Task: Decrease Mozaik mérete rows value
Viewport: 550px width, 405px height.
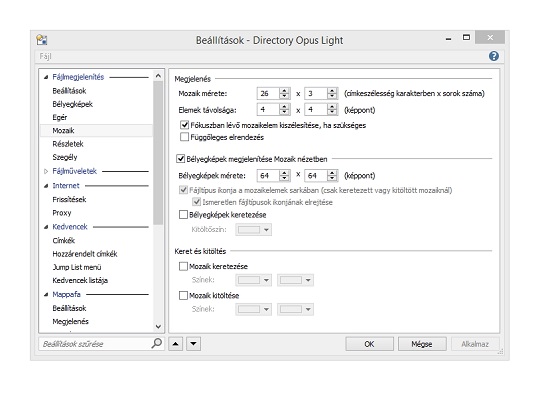Action: 332,96
